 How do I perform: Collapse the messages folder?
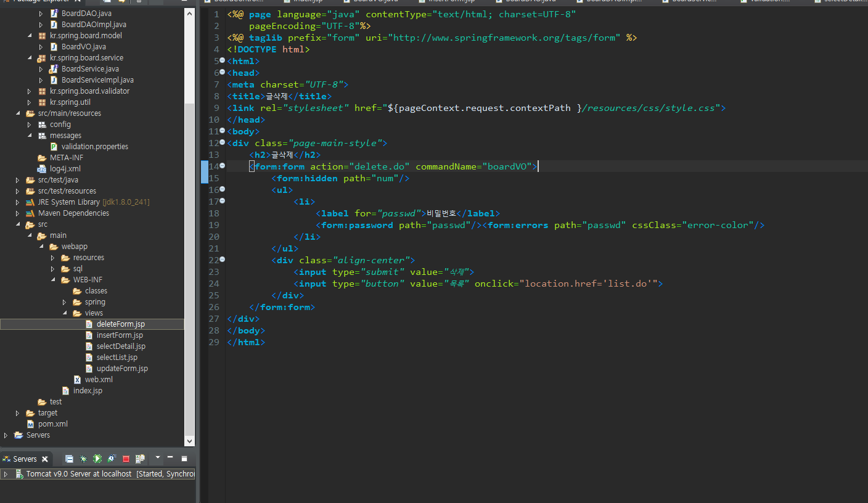pyautogui.click(x=30, y=136)
